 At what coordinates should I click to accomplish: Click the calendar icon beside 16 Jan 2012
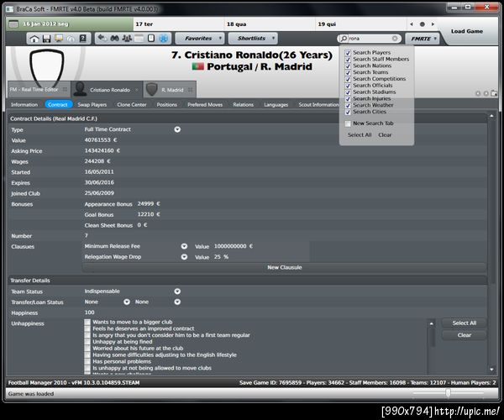[13, 24]
